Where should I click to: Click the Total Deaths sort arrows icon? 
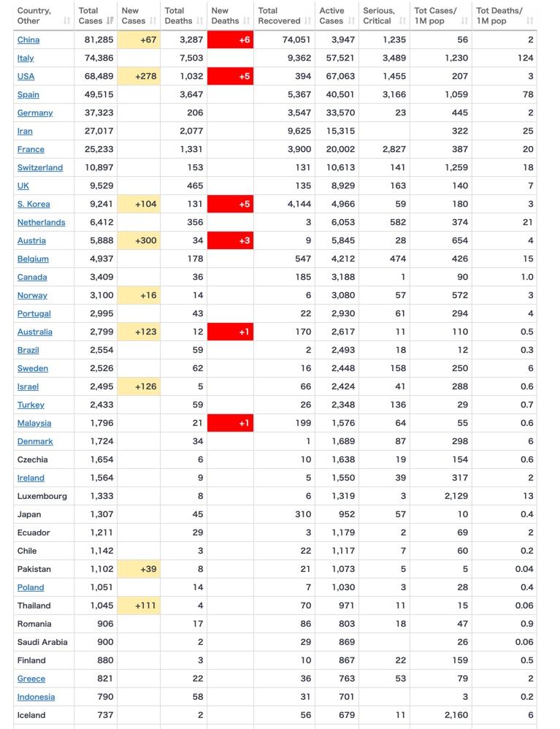(x=200, y=21)
